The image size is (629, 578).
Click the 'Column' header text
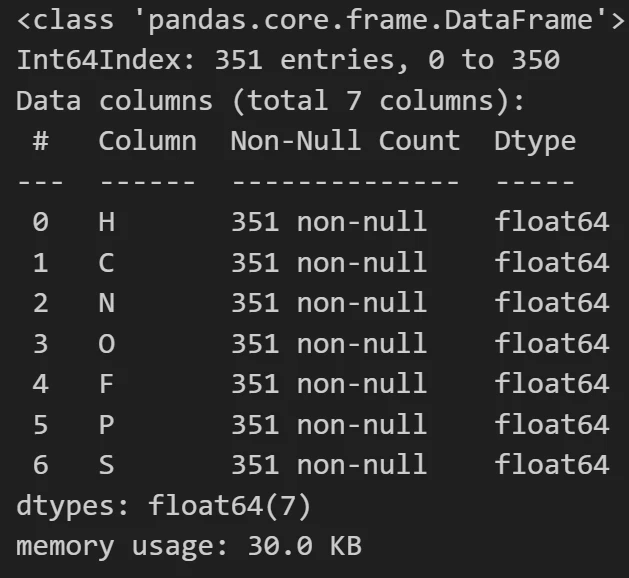pyautogui.click(x=148, y=141)
